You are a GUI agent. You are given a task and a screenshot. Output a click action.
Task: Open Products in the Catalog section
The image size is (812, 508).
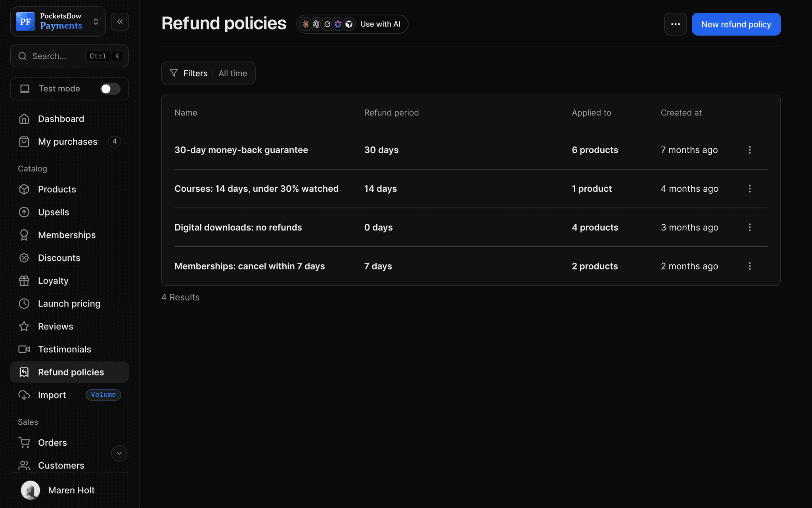[x=69, y=189]
